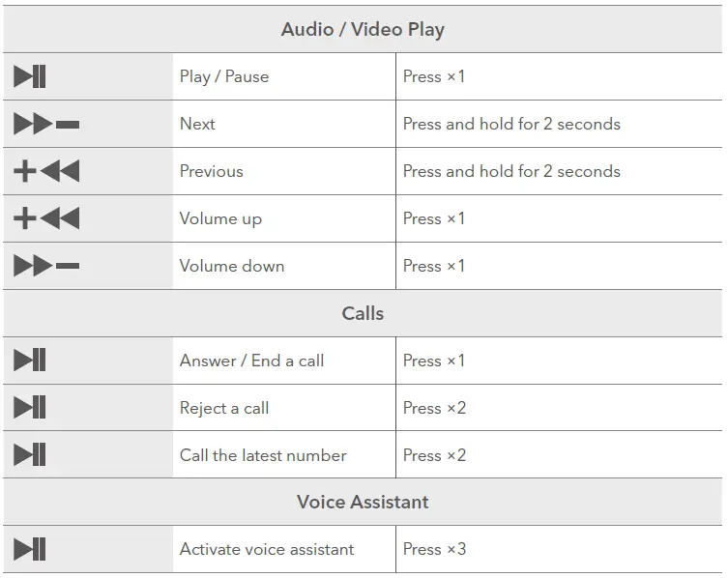Click the Next label text
Image resolution: width=728 pixels, height=578 pixels.
197,124
